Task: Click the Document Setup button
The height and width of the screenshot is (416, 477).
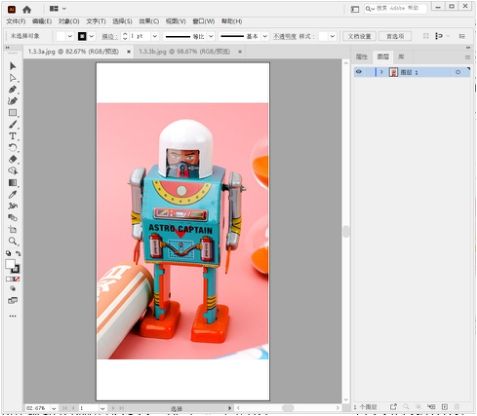Action: (359, 36)
